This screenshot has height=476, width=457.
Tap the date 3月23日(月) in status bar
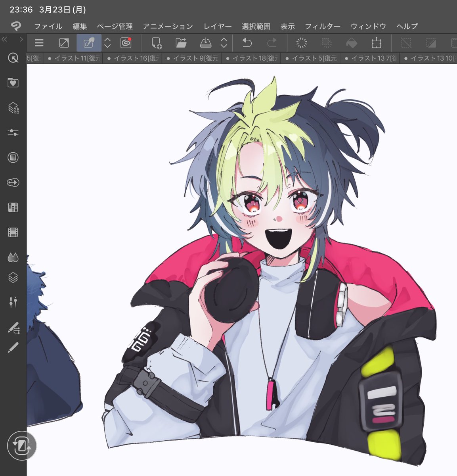point(62,10)
